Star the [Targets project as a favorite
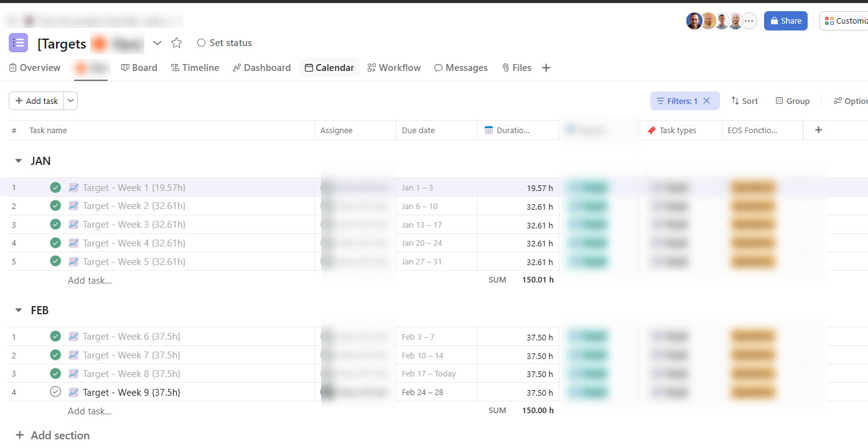The height and width of the screenshot is (448, 868). (x=177, y=42)
